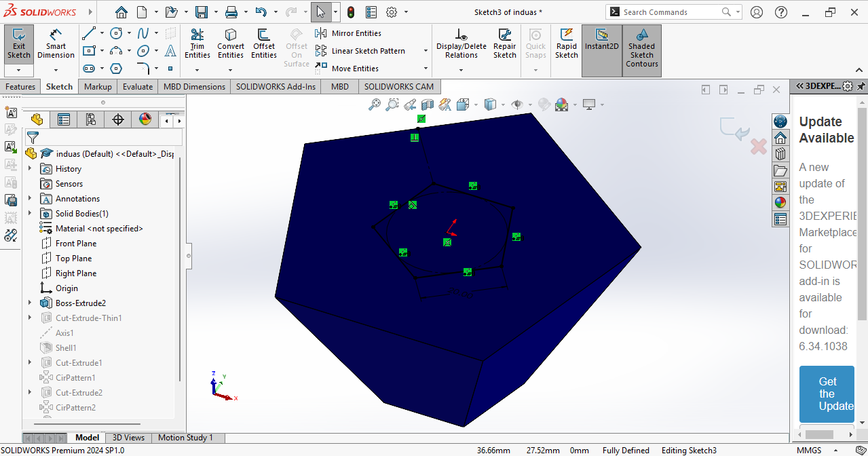Switch to the 3D Views tab
This screenshot has height=456, width=868.
pos(128,438)
